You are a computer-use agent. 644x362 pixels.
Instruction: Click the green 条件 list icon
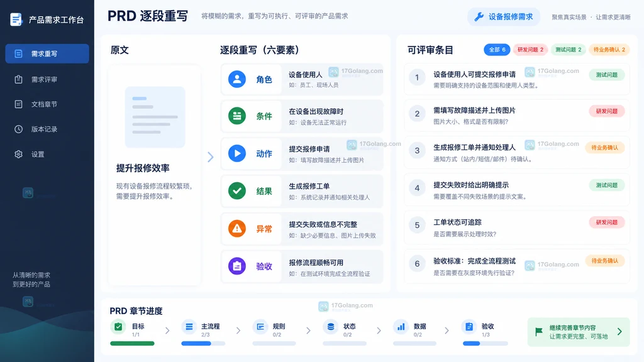(x=237, y=116)
